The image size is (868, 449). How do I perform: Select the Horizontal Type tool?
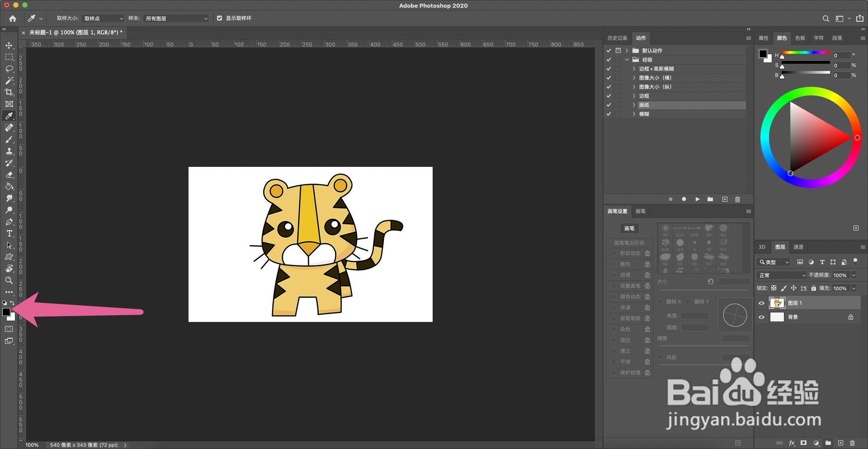pos(9,233)
